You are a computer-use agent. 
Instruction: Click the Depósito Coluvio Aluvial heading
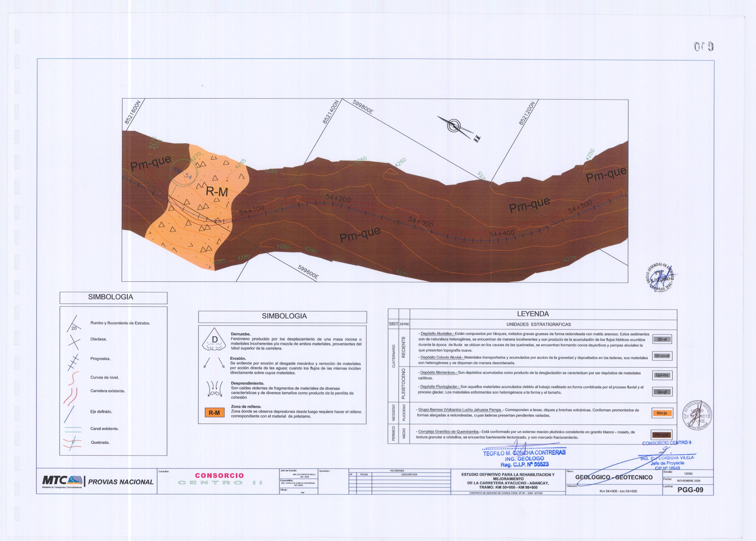click(442, 358)
